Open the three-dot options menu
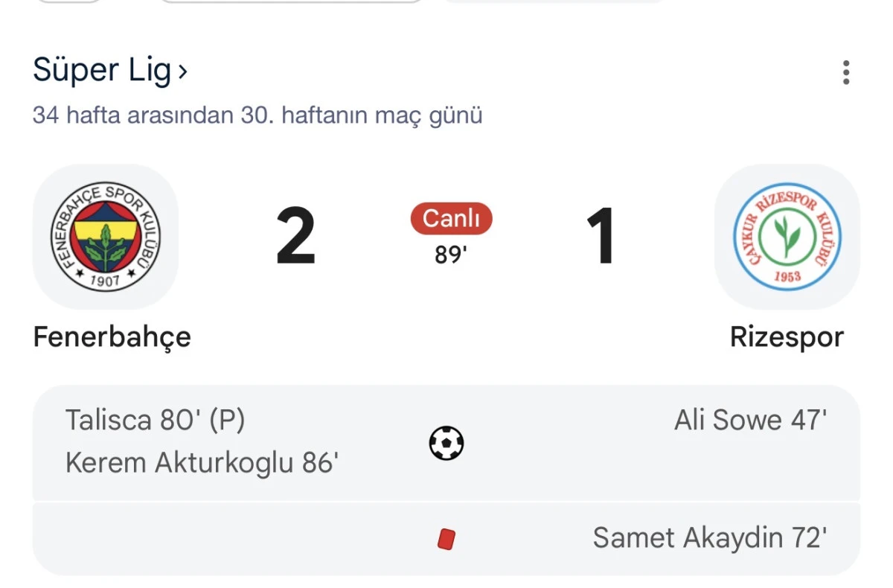 845,72
